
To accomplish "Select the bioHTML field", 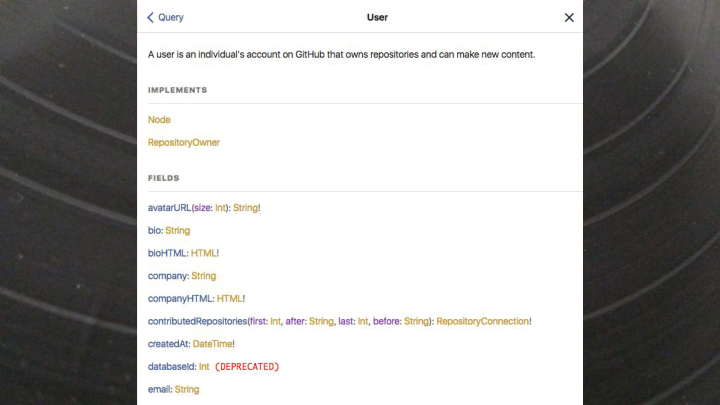I will (167, 254).
